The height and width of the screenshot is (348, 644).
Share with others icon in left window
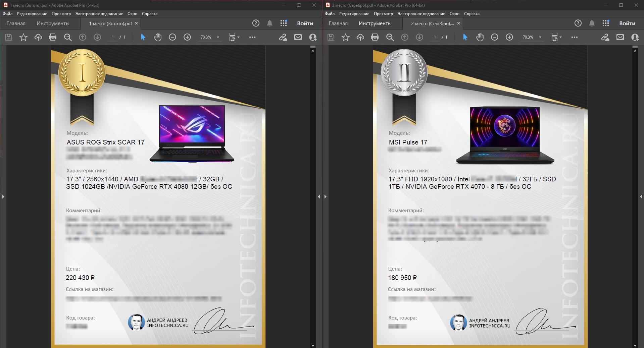[313, 37]
